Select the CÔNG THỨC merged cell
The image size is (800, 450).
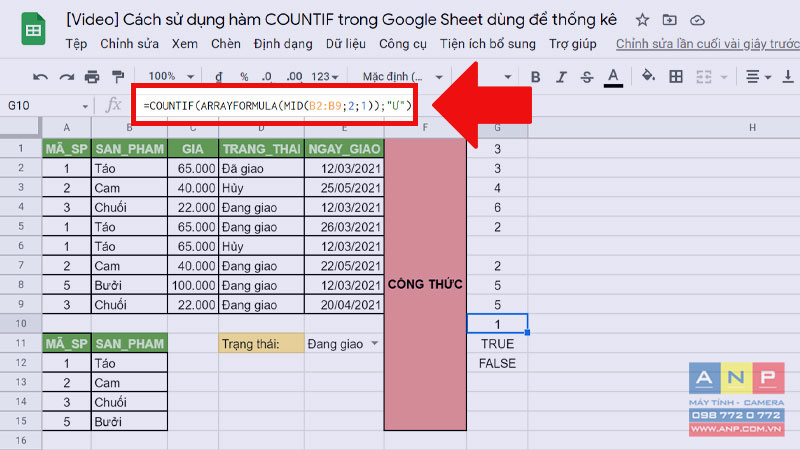[425, 284]
